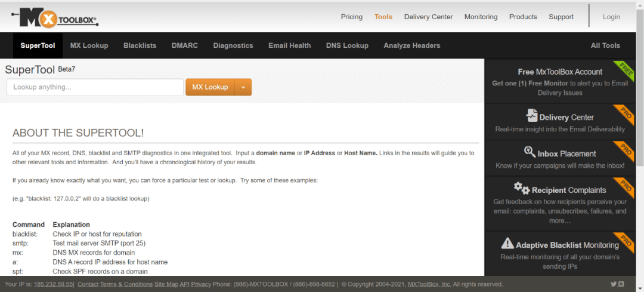Open the Free MxToolBox Account panel
Image resolution: width=644 pixels, height=292 pixels.
[560, 81]
